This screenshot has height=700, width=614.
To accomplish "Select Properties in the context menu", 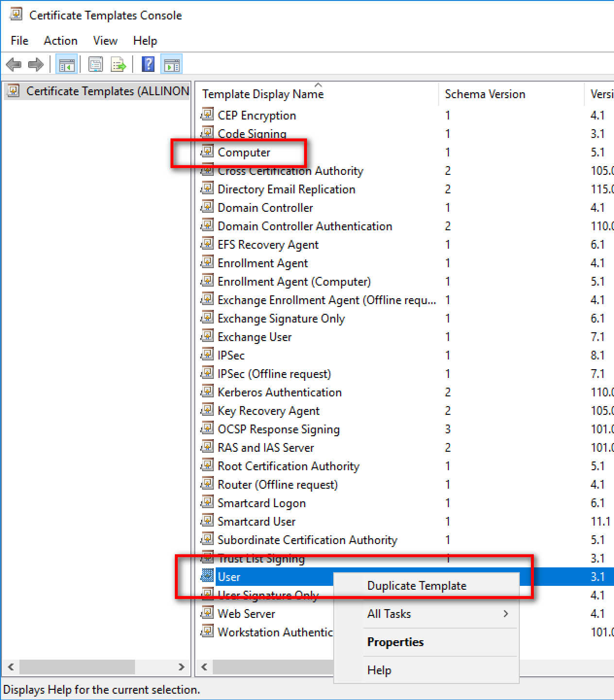I will coord(395,642).
